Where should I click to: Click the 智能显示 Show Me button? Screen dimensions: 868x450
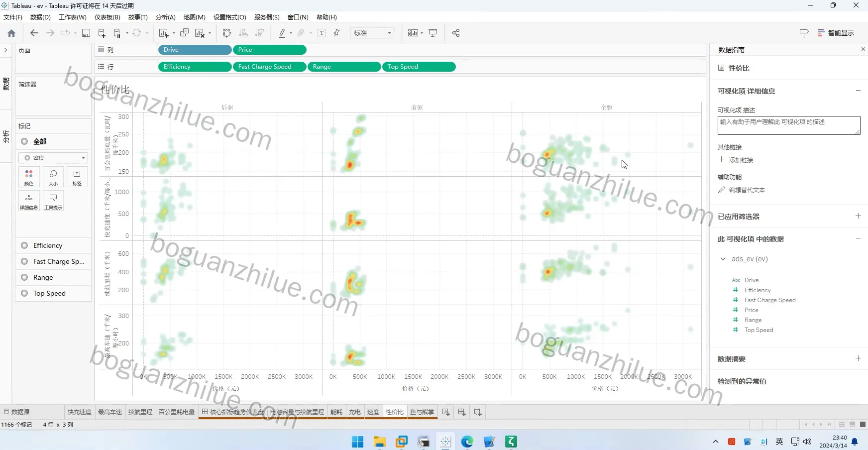[836, 33]
